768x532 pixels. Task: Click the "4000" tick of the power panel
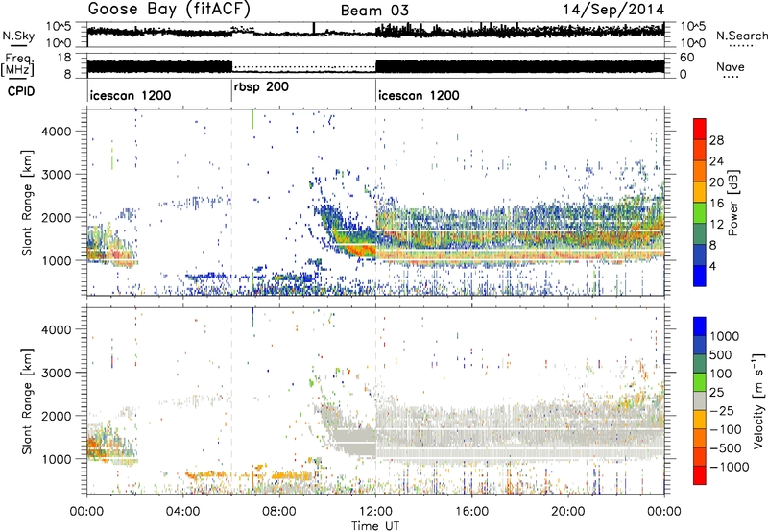pyautogui.click(x=57, y=132)
